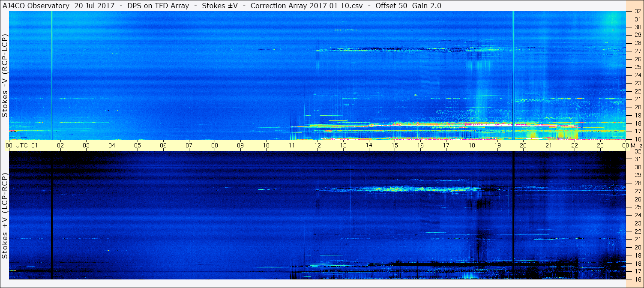Screen dimensions: 644x288
Task: Click the 17 MHz tick of Stokes -V panel
Action: [637, 131]
